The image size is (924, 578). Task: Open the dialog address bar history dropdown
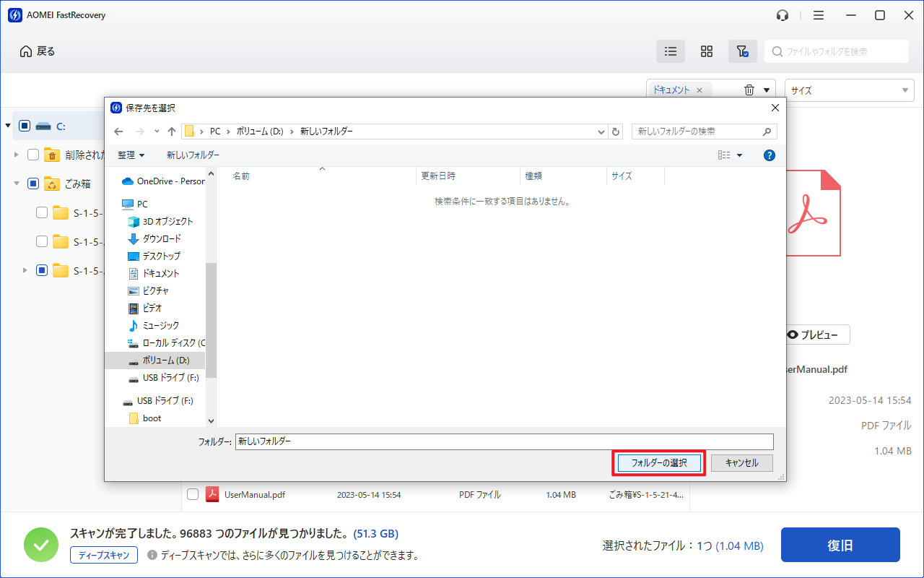click(x=601, y=131)
